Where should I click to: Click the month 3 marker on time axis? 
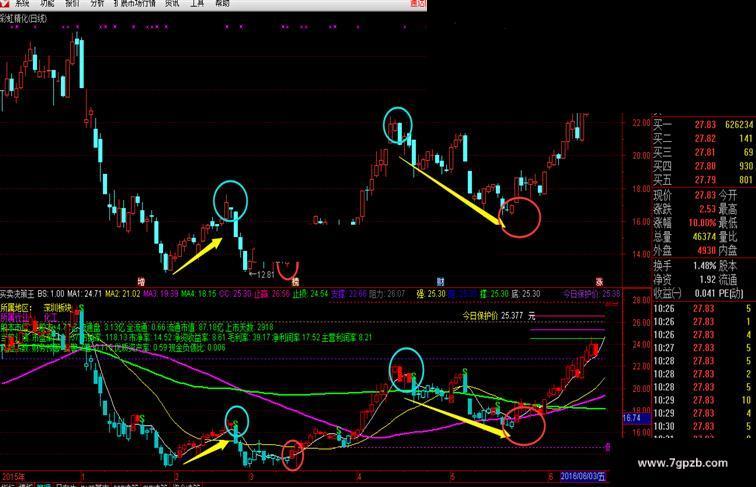(x=251, y=477)
